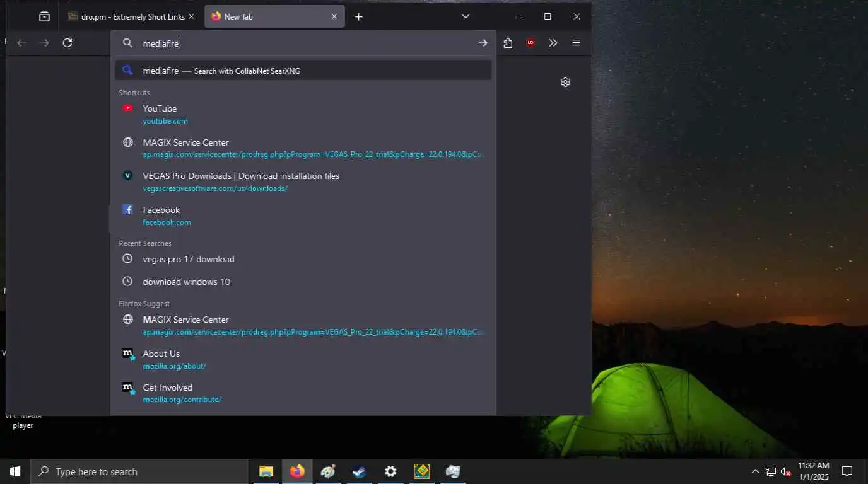The image size is (868, 484).
Task: Open the YouTube shortcut suggestion
Action: pyautogui.click(x=303, y=114)
